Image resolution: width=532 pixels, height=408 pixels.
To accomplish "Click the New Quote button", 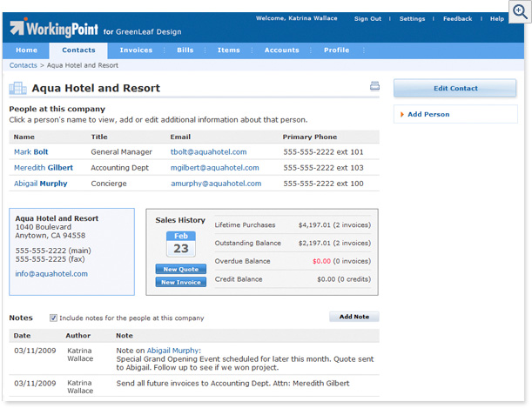I will point(181,269).
